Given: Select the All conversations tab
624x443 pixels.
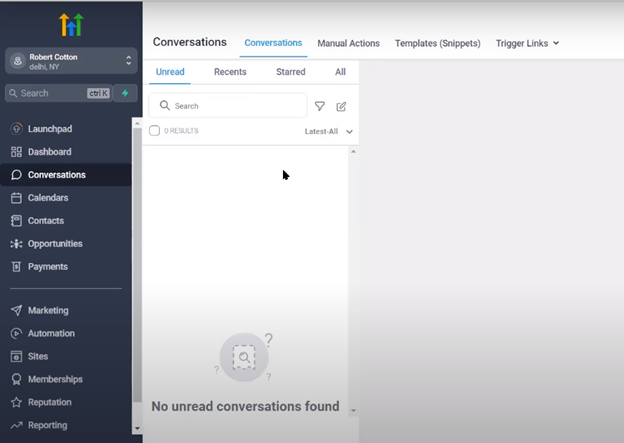Looking at the screenshot, I should 340,72.
